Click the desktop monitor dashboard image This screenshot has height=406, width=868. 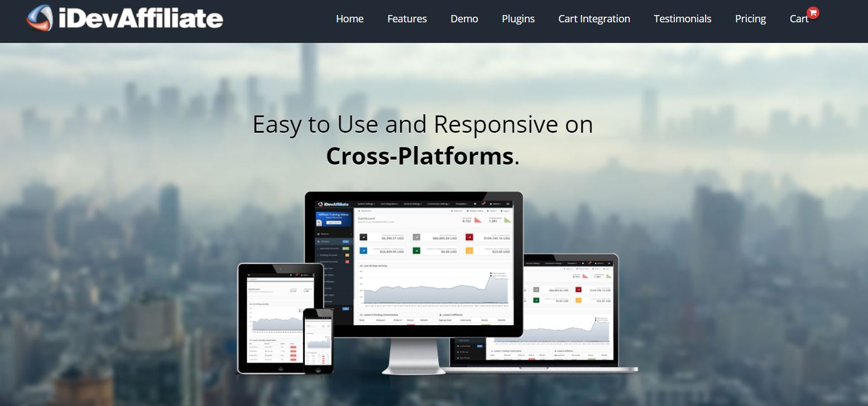[x=414, y=264]
